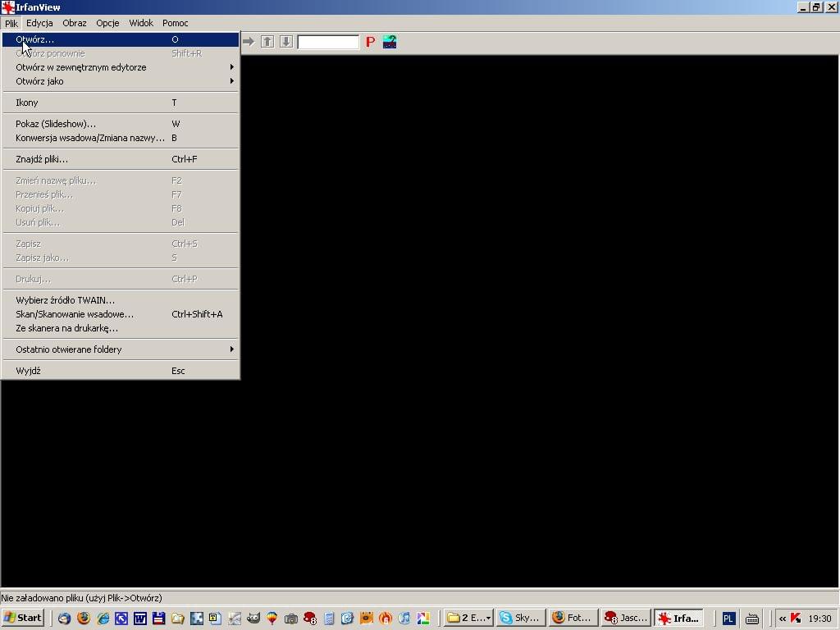Image resolution: width=840 pixels, height=630 pixels.
Task: Choose Otwórz... from Plik menu
Action: tap(121, 39)
